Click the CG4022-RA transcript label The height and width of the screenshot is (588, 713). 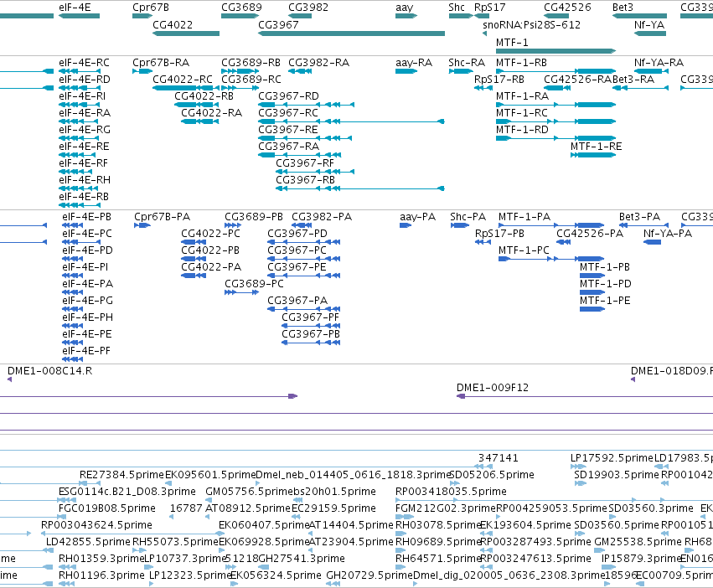click(x=211, y=113)
